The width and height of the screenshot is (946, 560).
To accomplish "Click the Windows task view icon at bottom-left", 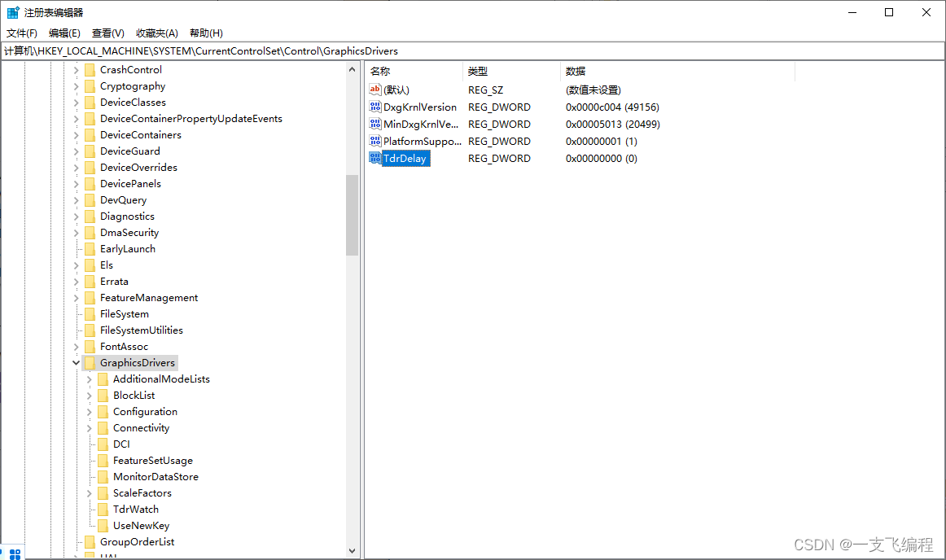I will point(15,554).
